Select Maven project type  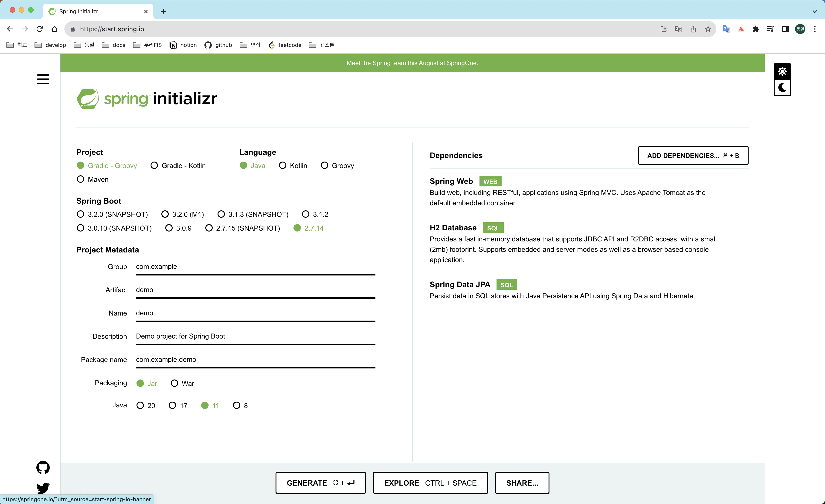(81, 179)
